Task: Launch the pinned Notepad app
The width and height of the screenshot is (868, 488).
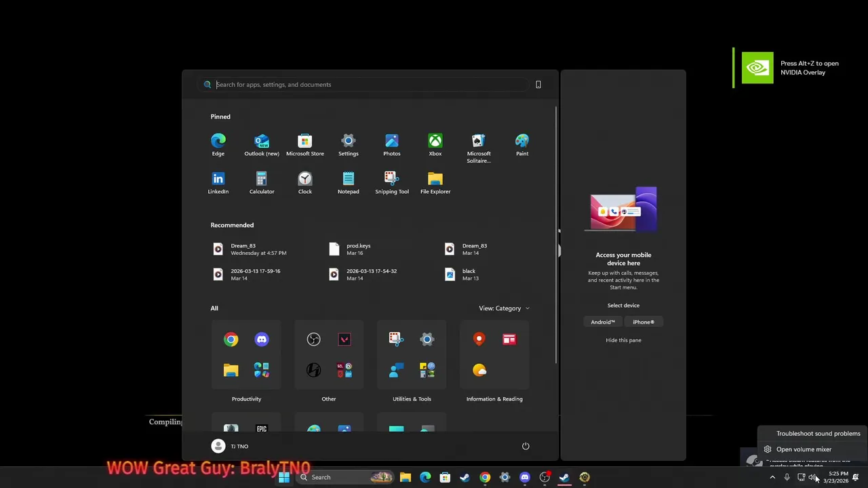Action: [349, 183]
